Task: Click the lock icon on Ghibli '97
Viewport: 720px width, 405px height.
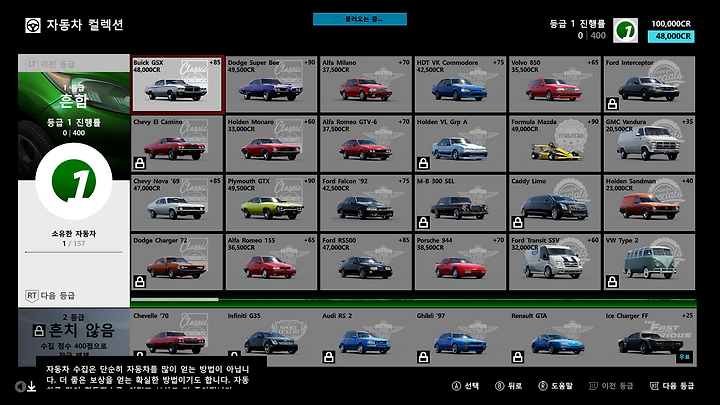Action: [423, 357]
